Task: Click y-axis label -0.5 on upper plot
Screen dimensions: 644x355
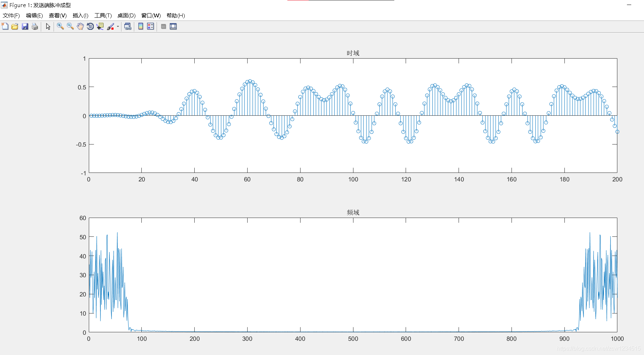Action: 81,144
